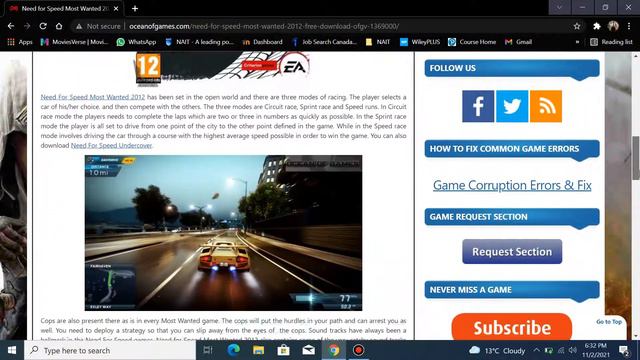Click the browser forward arrow
The image size is (640, 360).
click(27, 26)
